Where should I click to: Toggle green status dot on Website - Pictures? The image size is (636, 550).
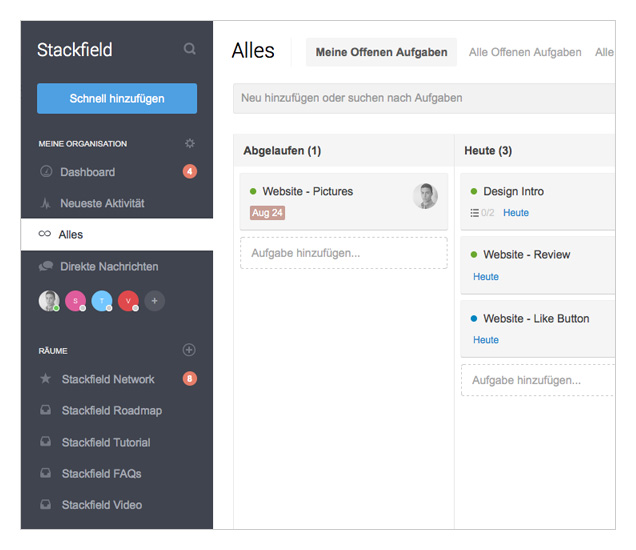[253, 191]
